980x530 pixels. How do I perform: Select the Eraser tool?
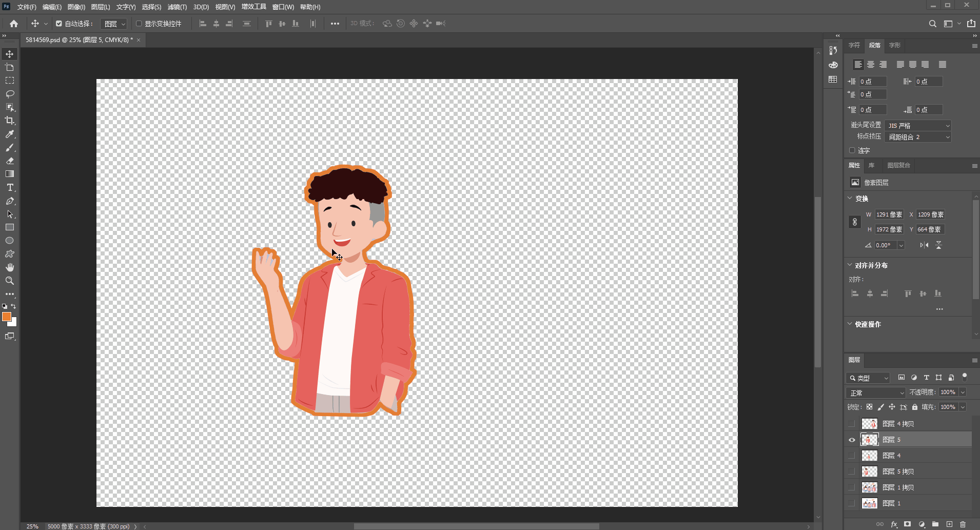pyautogui.click(x=10, y=161)
